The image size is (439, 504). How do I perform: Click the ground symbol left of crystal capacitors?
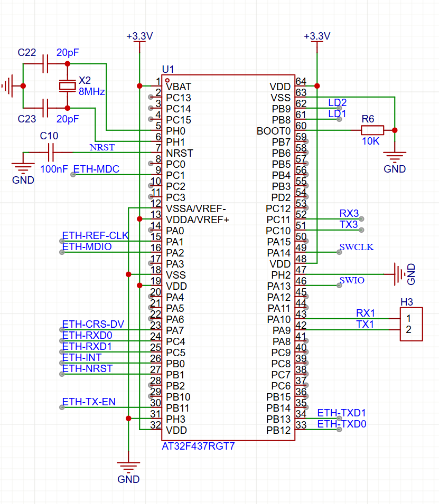click(x=8, y=86)
